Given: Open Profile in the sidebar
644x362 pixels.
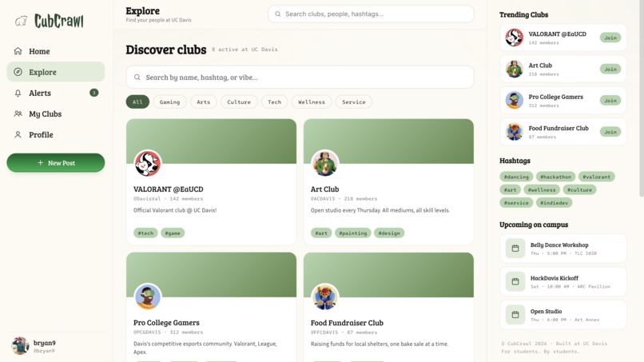Looking at the screenshot, I should 55,135.
